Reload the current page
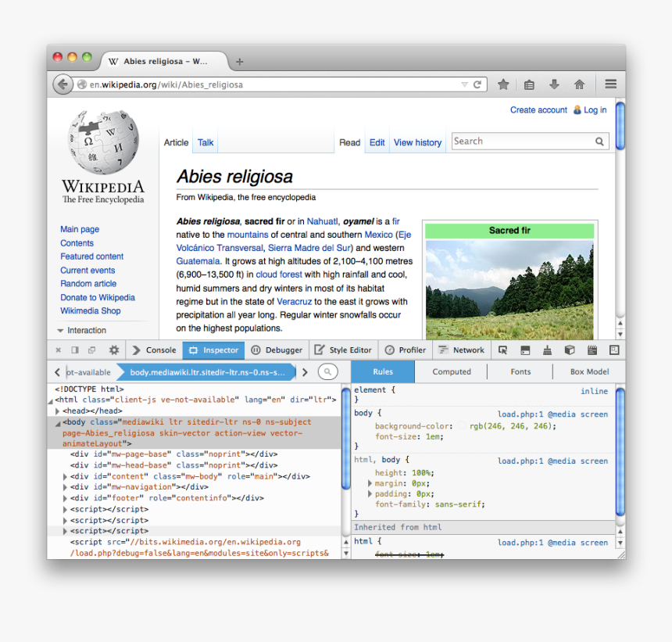Image resolution: width=672 pixels, height=642 pixels. (477, 84)
